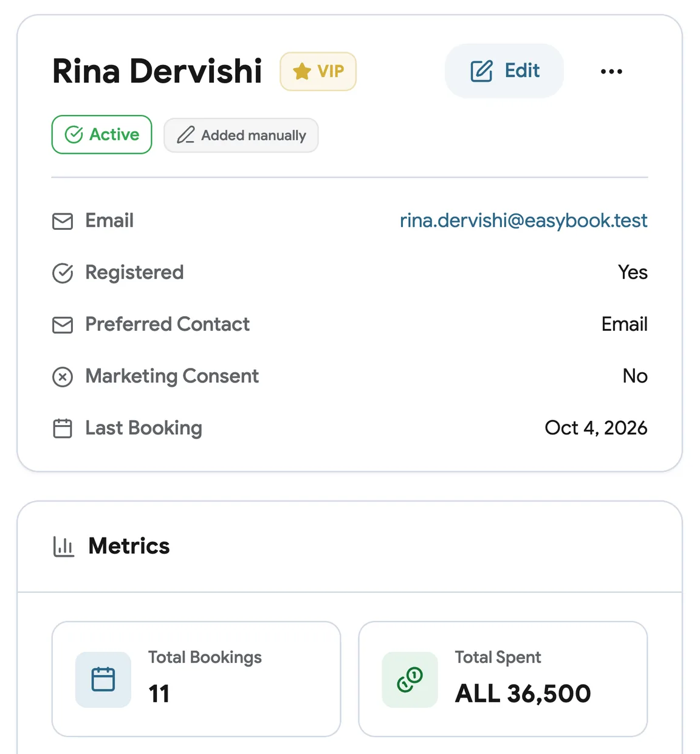Click the Preferred Contact value Email
Screen dimensions: 700x754
coord(625,324)
